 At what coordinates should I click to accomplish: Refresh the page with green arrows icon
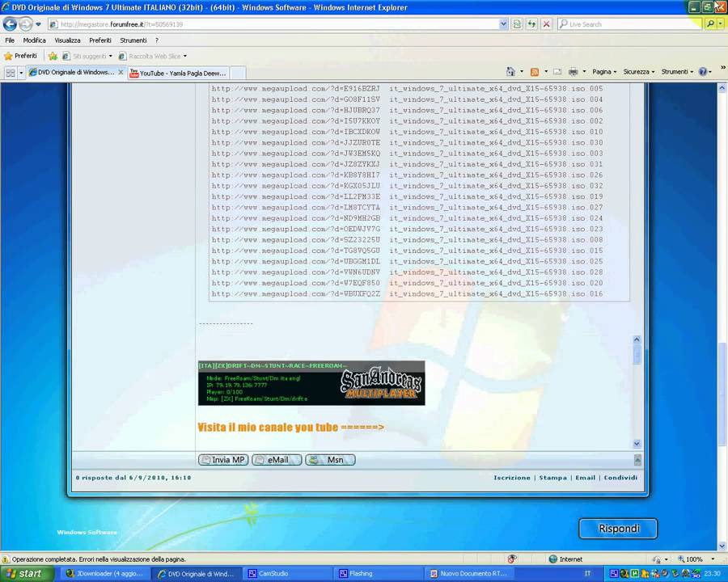531,24
